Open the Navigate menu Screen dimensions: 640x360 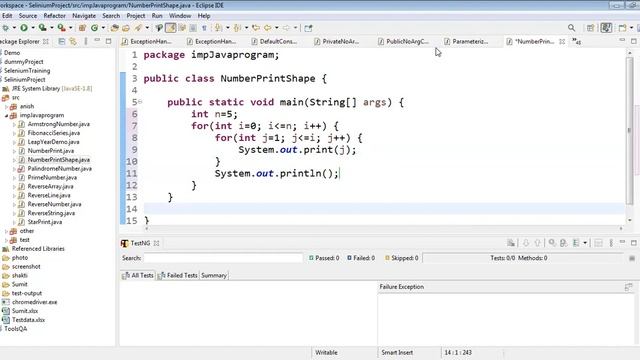point(84,16)
